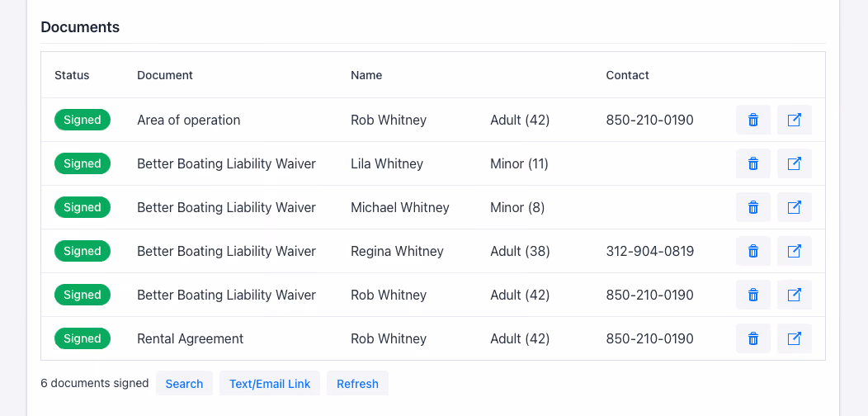Open the Rental Agreement in new window
The height and width of the screenshot is (416, 868).
pos(795,338)
